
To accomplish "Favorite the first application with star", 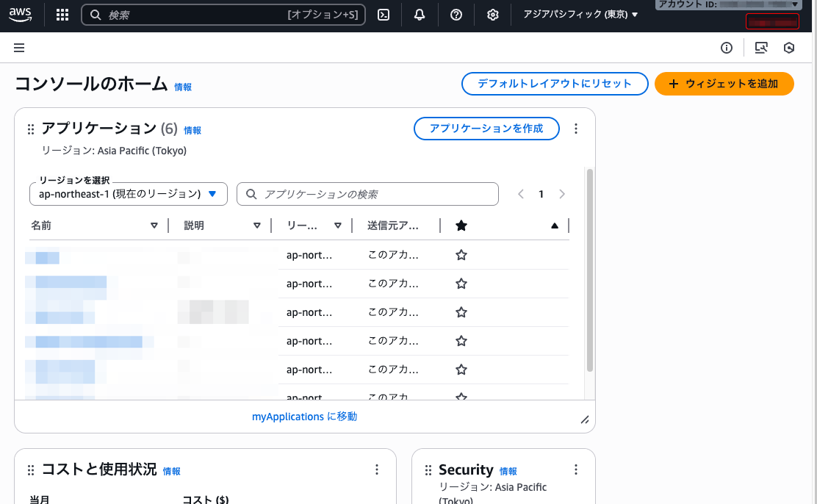I will (x=461, y=255).
